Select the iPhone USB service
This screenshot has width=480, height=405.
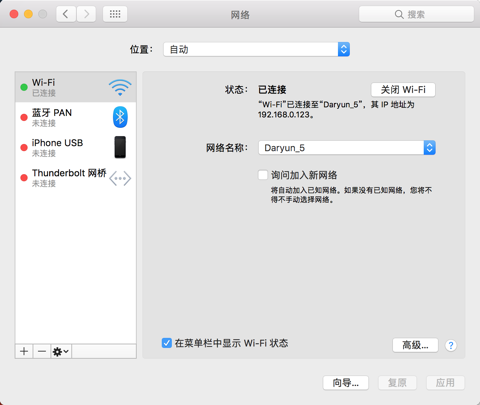pyautogui.click(x=76, y=147)
